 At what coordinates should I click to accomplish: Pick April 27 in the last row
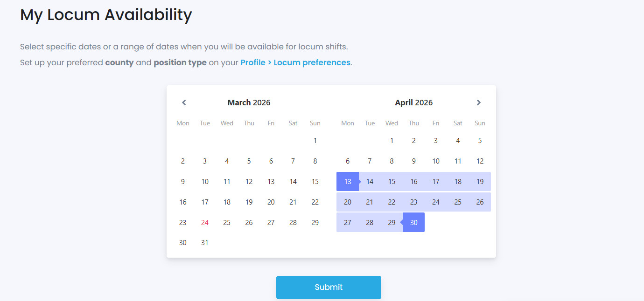(x=348, y=223)
